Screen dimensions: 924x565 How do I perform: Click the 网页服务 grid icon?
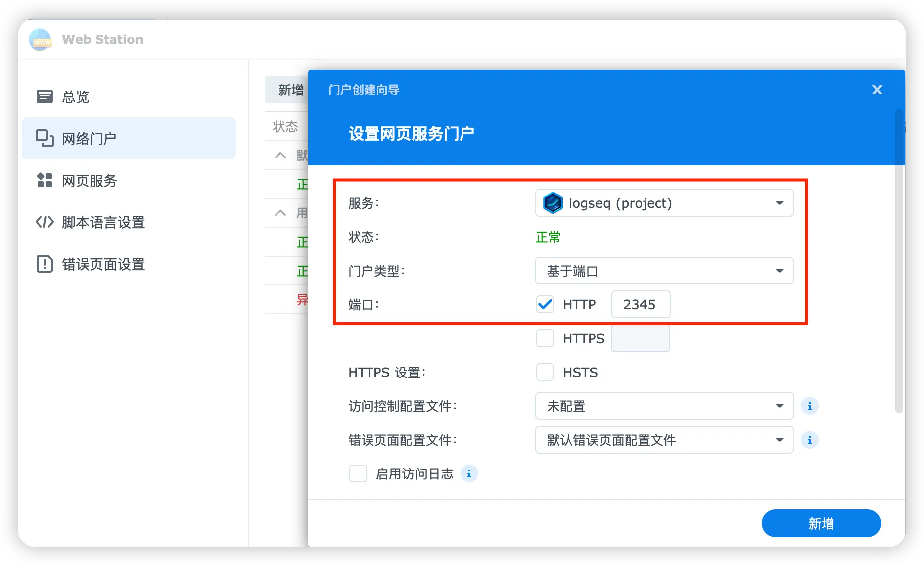(45, 180)
